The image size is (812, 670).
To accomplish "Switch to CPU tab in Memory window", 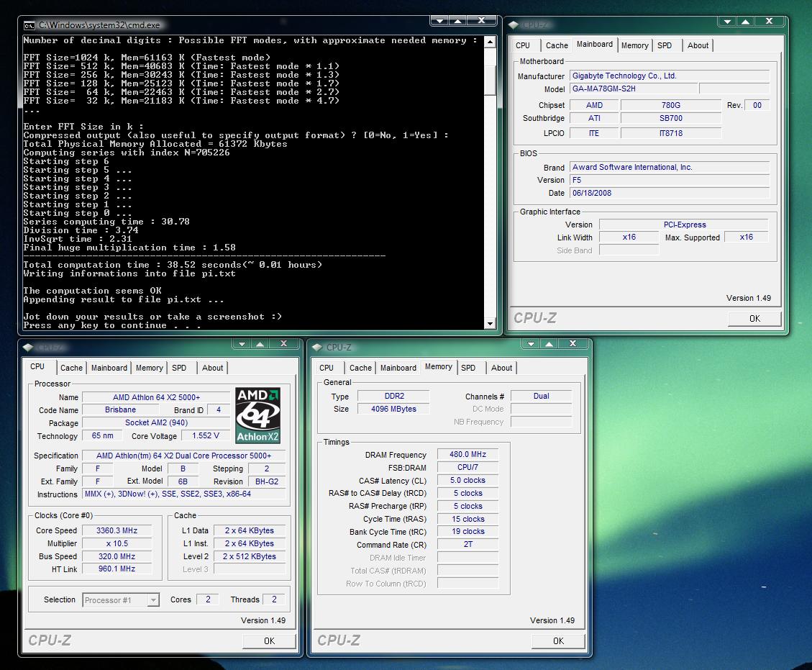I will point(327,368).
